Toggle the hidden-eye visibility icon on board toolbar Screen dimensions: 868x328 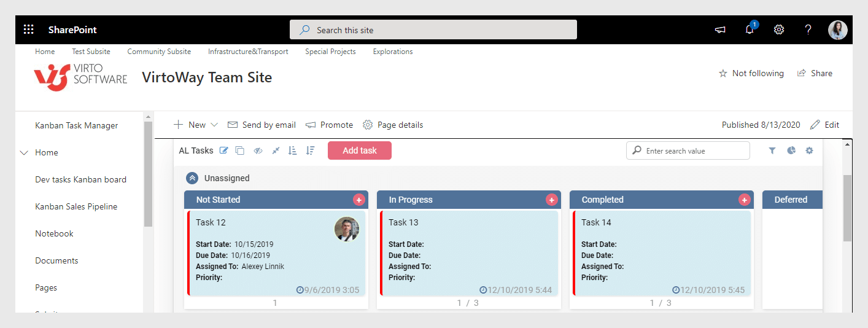[x=258, y=150]
